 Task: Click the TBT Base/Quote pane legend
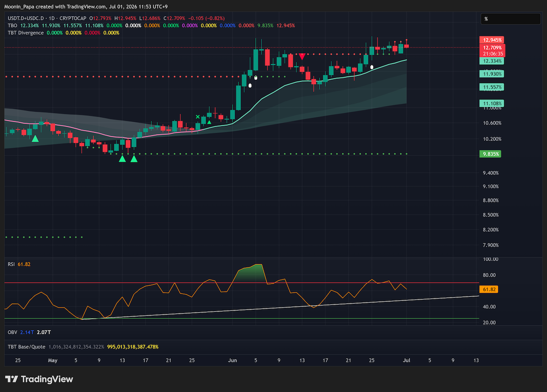[26, 347]
